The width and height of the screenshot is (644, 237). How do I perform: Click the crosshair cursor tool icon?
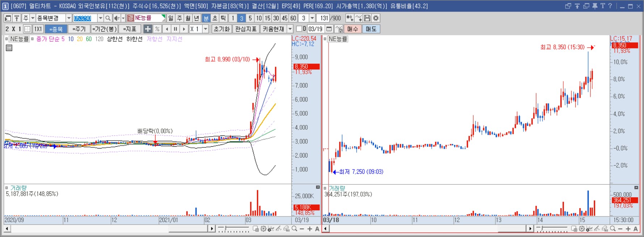point(148,29)
